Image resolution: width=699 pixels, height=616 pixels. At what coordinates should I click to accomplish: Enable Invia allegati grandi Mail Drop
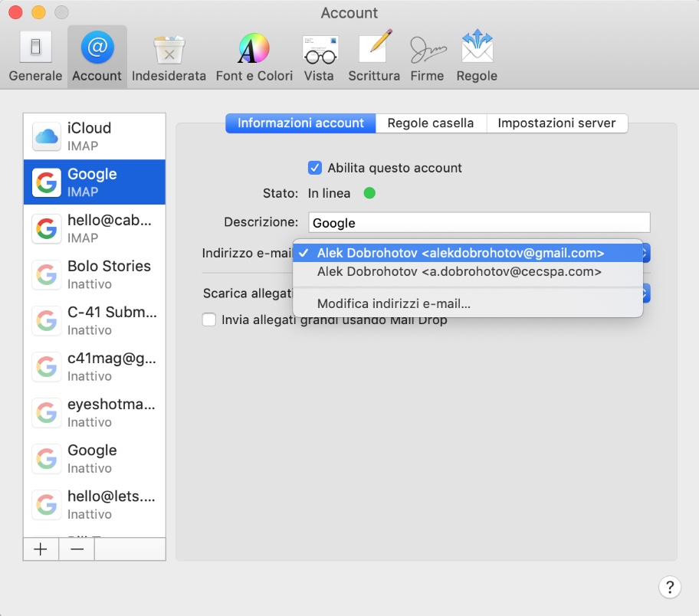pyautogui.click(x=209, y=319)
